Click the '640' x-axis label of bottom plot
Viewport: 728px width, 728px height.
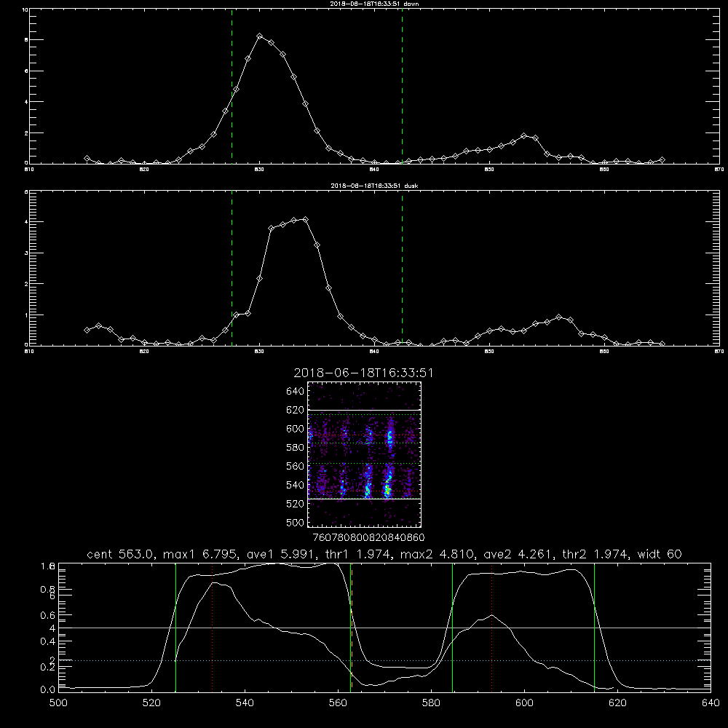tap(711, 703)
